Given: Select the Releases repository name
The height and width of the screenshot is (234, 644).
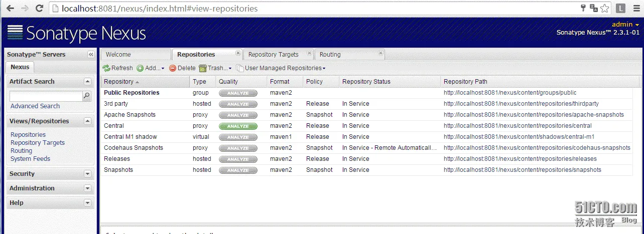Looking at the screenshot, I should [117, 159].
